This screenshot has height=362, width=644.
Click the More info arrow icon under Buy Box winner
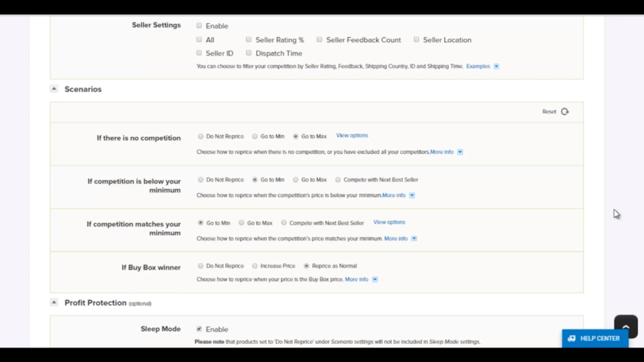tap(375, 280)
